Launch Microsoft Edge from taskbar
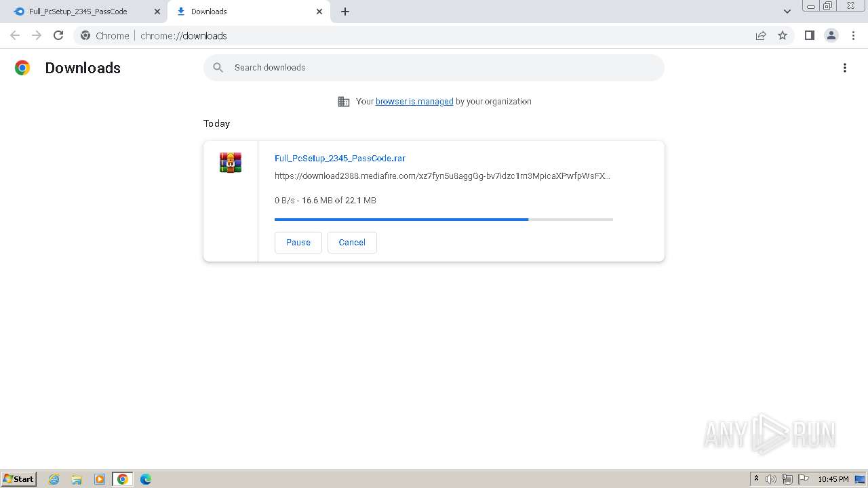 click(x=146, y=479)
